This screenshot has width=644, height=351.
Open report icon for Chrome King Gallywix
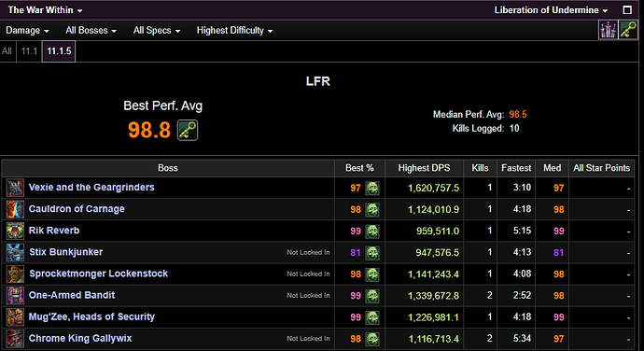pyautogui.click(x=372, y=339)
